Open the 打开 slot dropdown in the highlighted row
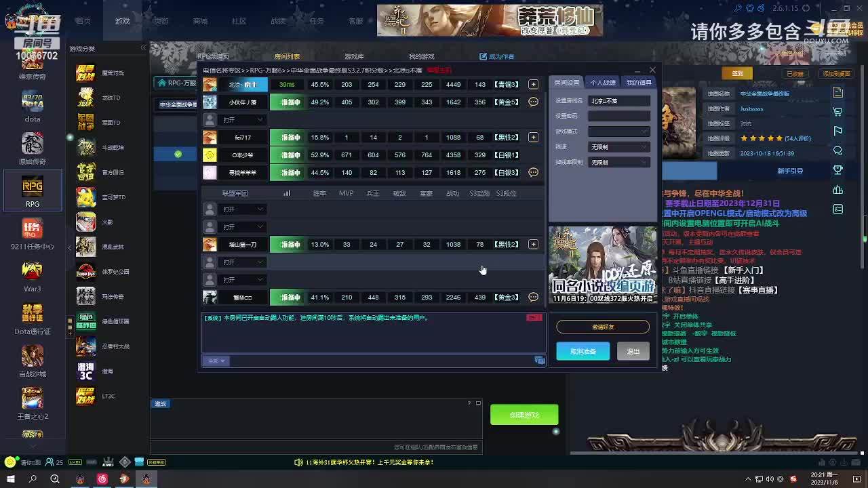 point(243,262)
